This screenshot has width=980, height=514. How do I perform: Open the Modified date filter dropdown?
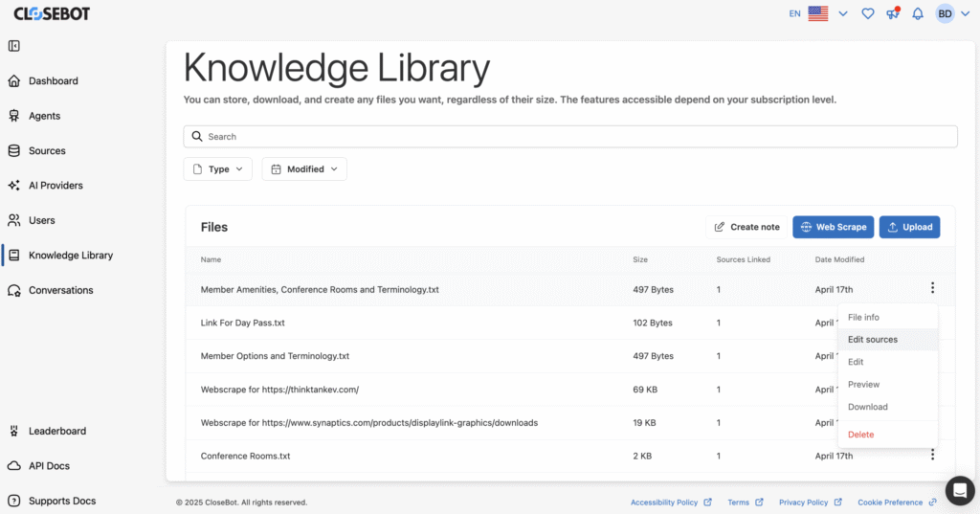(304, 168)
